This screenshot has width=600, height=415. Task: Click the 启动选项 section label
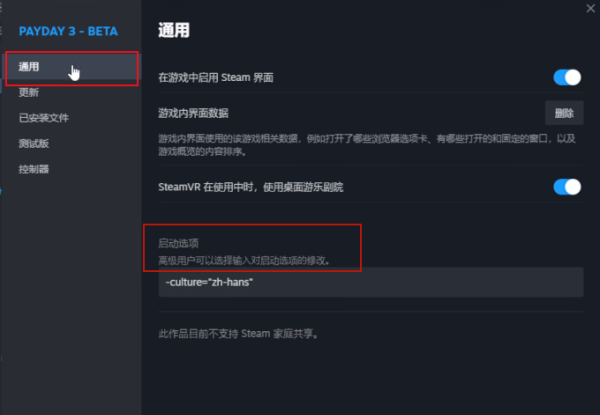[179, 243]
